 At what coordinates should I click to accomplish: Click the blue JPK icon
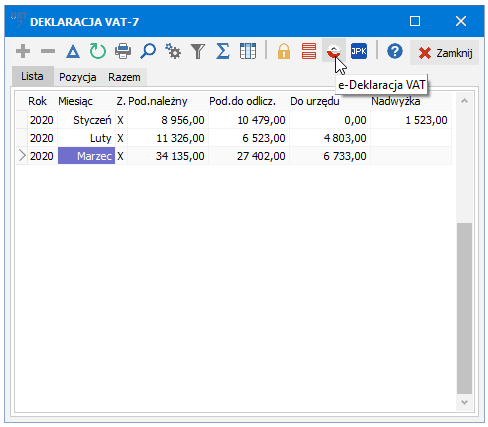pyautogui.click(x=359, y=51)
